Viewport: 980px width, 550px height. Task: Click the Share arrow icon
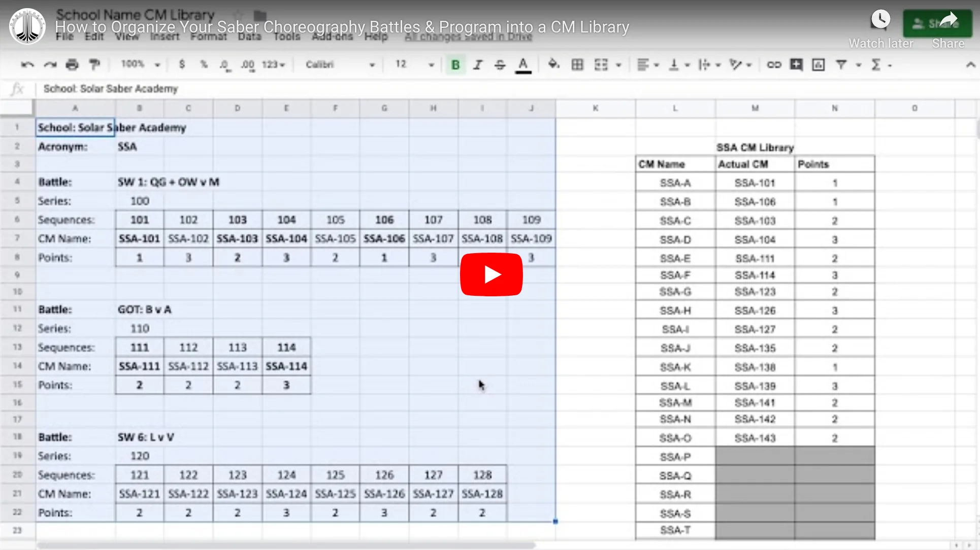click(x=948, y=20)
